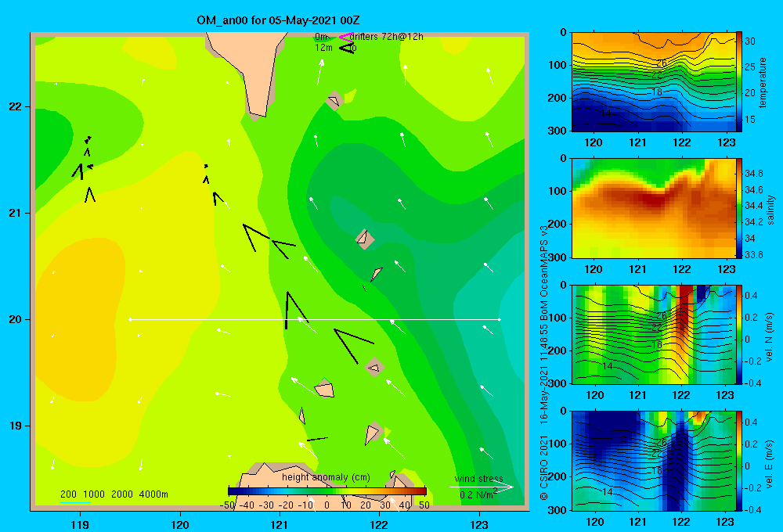
Task: Open the northward velocity section panel
Action: tap(653, 334)
